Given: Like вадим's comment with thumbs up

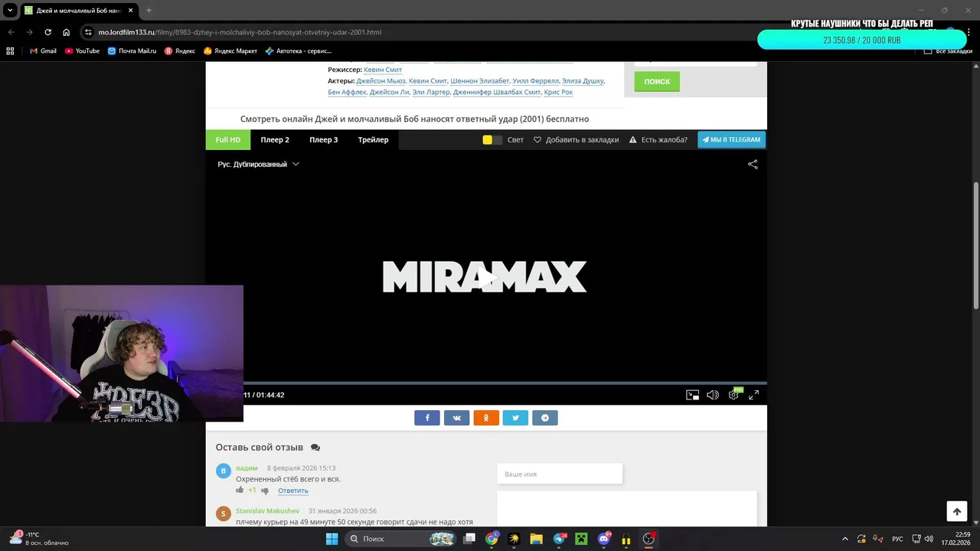Looking at the screenshot, I should (240, 490).
